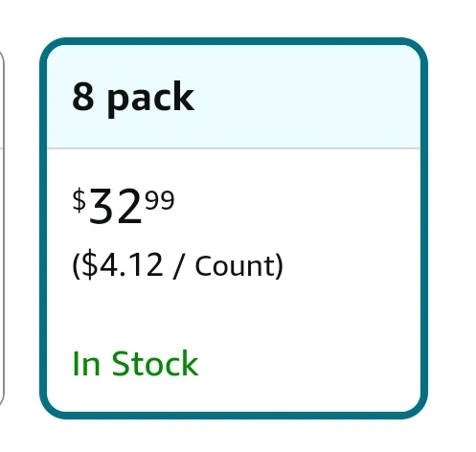Viewport: 476px width, 452px height.
Task: Click the number 8 in the title
Action: 83,97
